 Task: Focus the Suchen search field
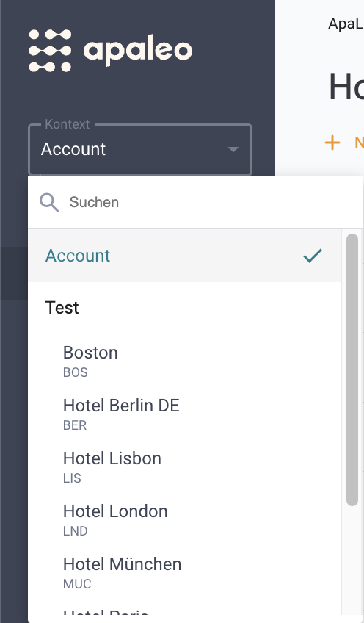[195, 203]
